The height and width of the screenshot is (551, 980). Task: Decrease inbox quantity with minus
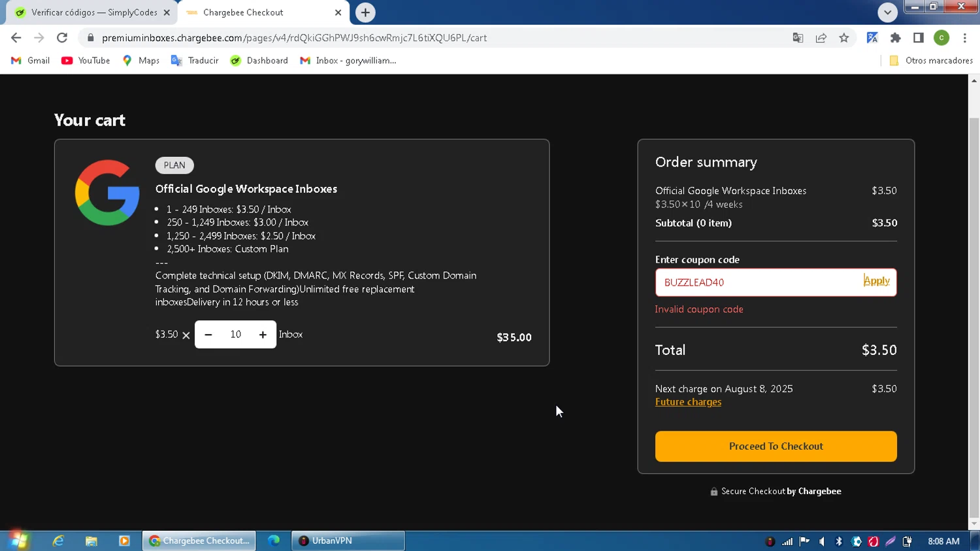(208, 335)
